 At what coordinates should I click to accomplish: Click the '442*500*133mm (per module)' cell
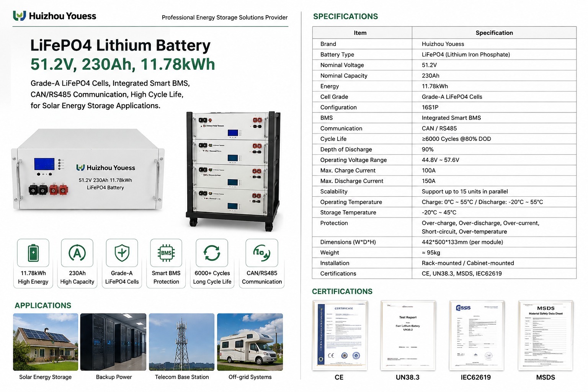(x=462, y=242)
